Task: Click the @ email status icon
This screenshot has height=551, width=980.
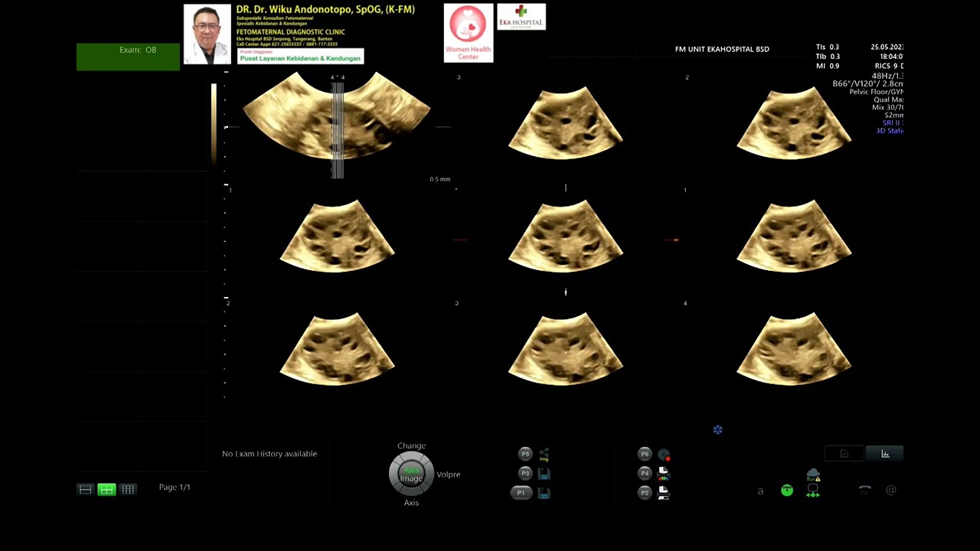Action: tap(890, 491)
